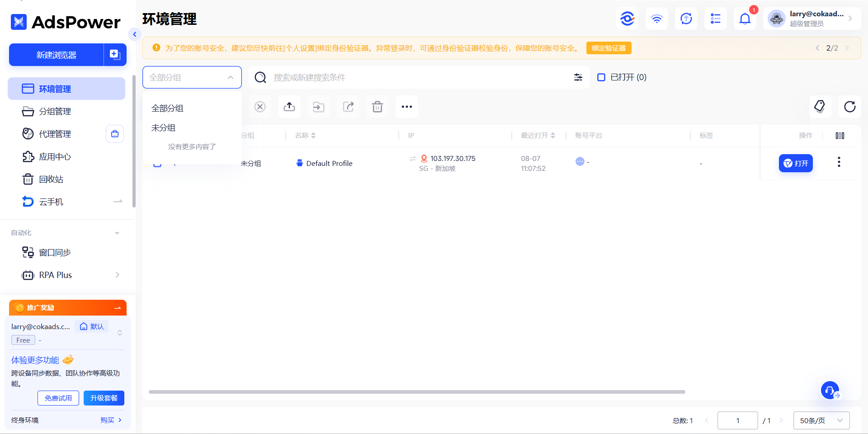Open the column settings icon
868x434 pixels.
coord(840,136)
